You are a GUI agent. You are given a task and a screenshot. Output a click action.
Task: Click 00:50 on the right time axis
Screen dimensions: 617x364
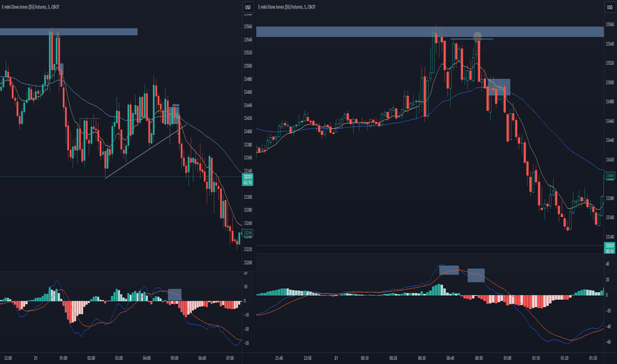coord(479,358)
